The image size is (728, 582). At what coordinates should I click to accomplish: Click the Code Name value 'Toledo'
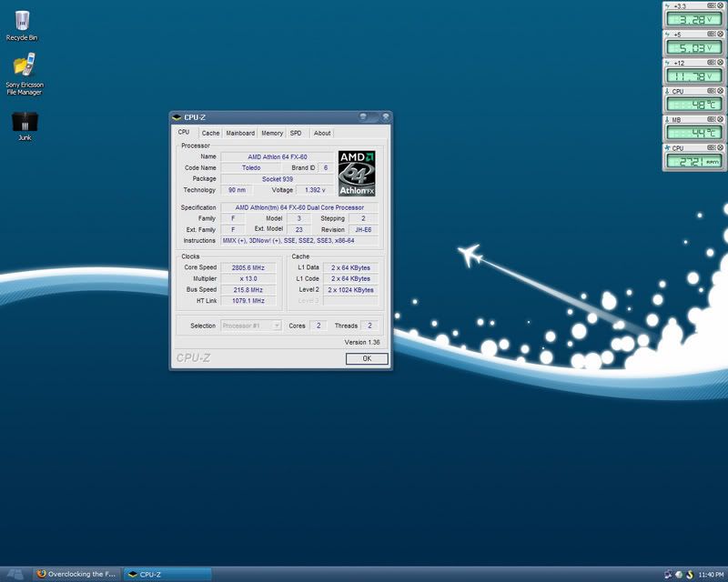251,168
